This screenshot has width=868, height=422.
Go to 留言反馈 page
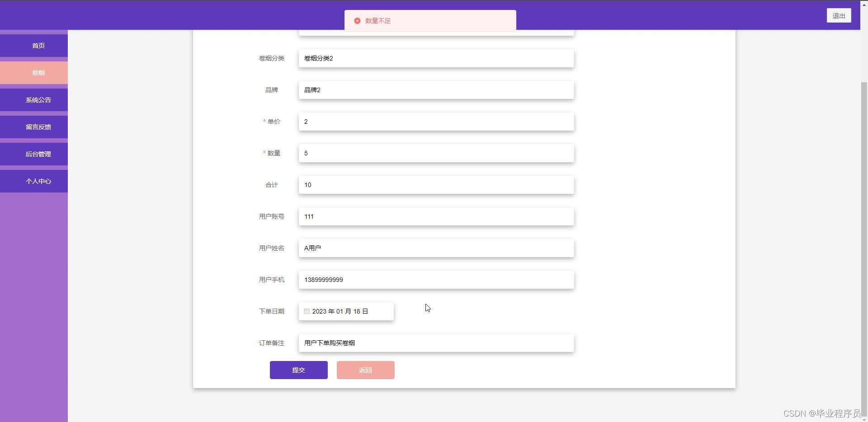point(34,127)
